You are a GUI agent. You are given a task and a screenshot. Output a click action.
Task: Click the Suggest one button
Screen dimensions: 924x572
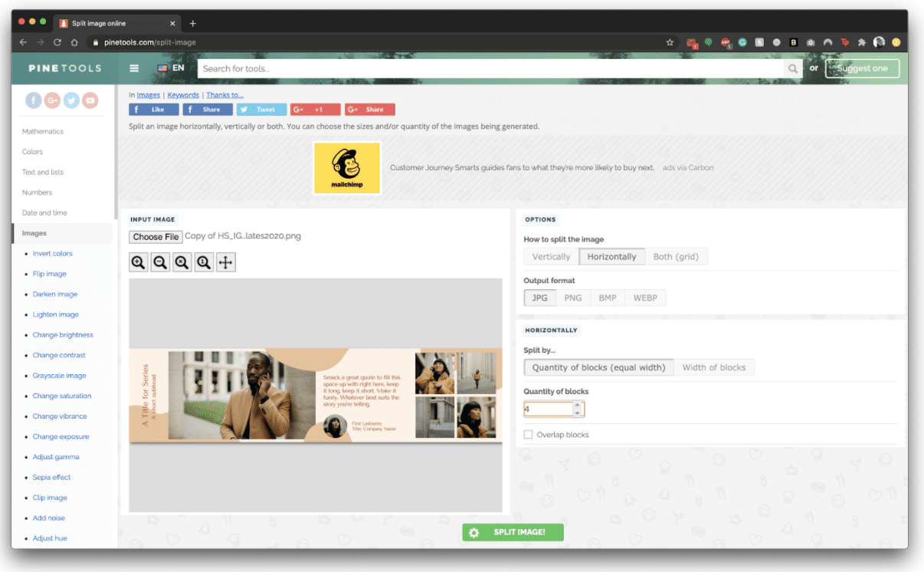862,68
